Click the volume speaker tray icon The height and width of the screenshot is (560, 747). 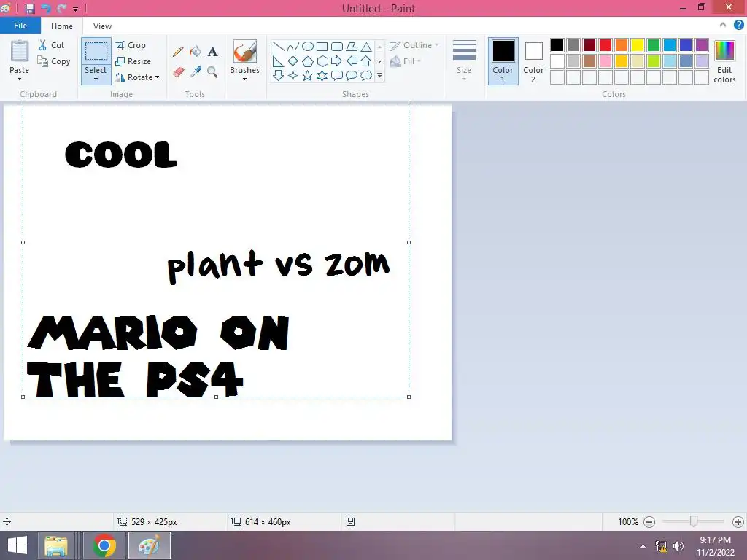(678, 546)
